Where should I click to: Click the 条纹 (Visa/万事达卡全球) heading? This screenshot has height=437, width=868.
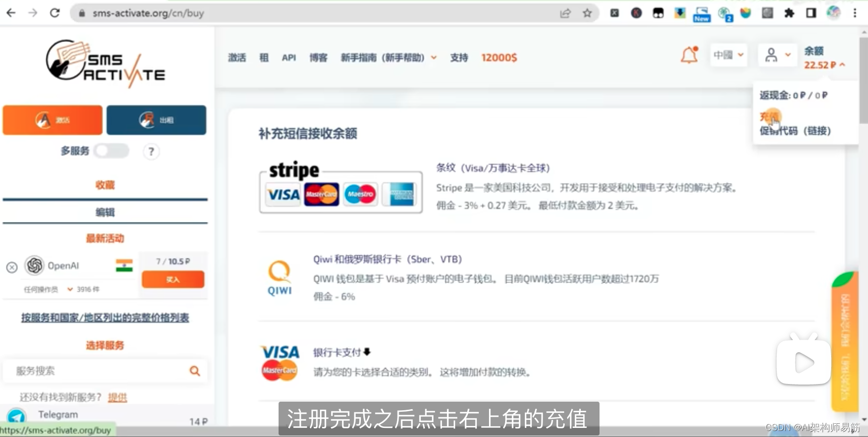click(x=493, y=168)
